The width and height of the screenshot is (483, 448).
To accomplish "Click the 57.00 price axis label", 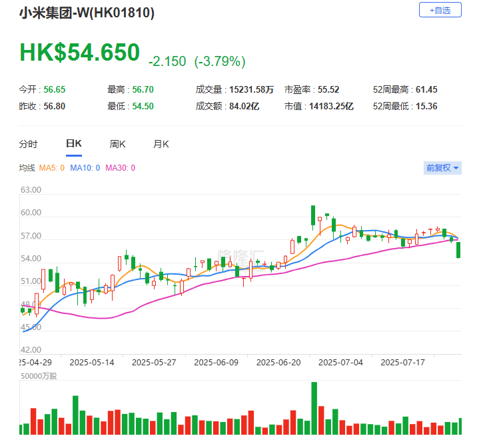I will point(31,236).
